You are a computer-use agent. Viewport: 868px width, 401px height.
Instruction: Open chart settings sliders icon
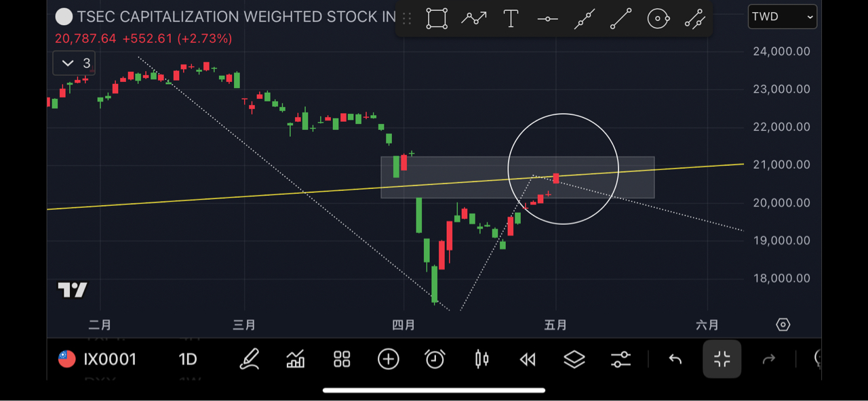tap(620, 359)
